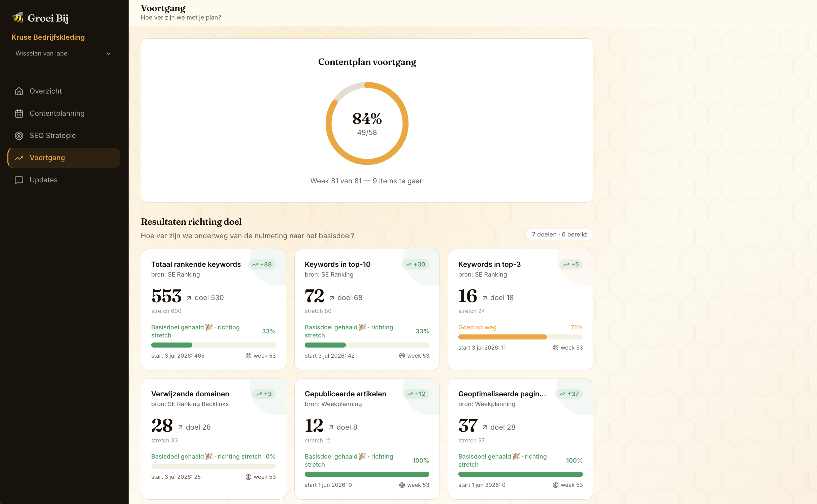Click the value 553
The height and width of the screenshot is (504, 817).
pos(166,296)
